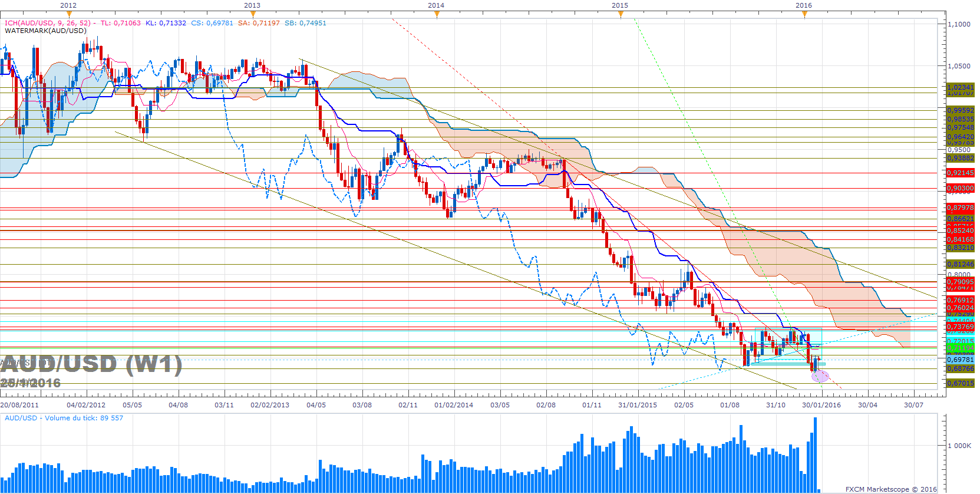Select the cyan 0,72015 price level tag

pos(961,341)
